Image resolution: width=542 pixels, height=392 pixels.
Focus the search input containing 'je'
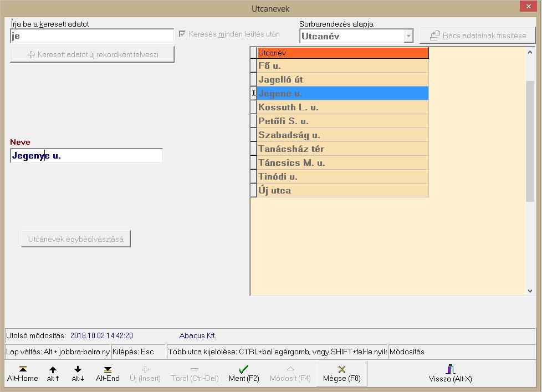click(x=92, y=36)
